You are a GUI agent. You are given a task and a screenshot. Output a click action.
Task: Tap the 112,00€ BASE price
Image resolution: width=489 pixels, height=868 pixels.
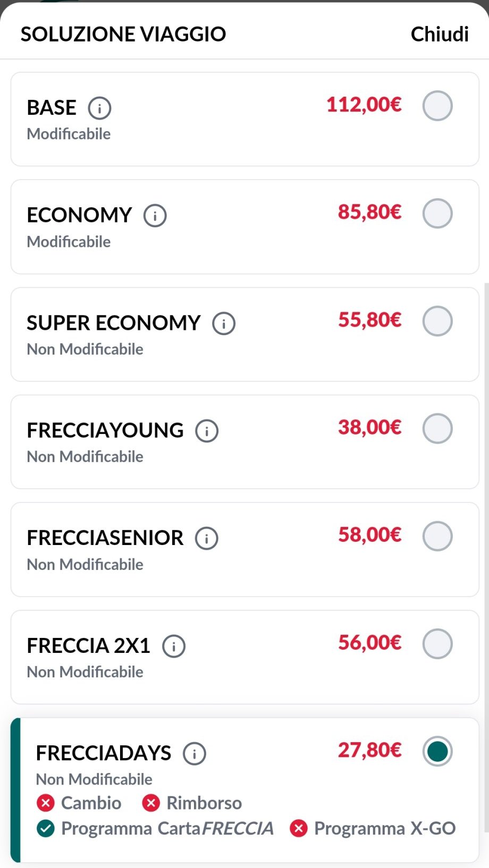point(364,105)
